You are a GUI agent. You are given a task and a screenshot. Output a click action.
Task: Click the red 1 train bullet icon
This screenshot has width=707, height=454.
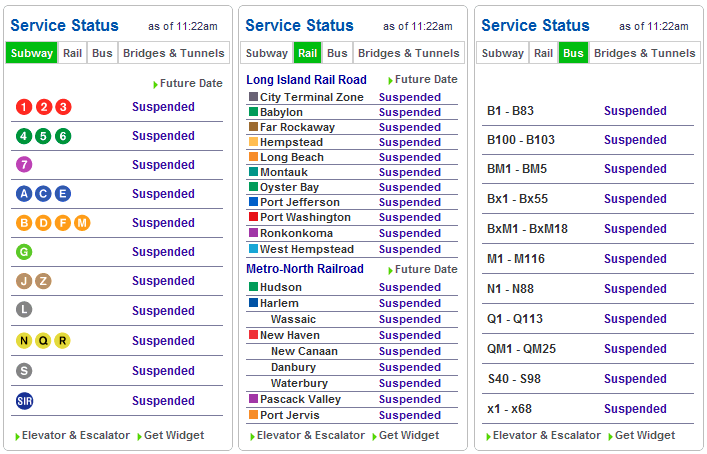25,107
